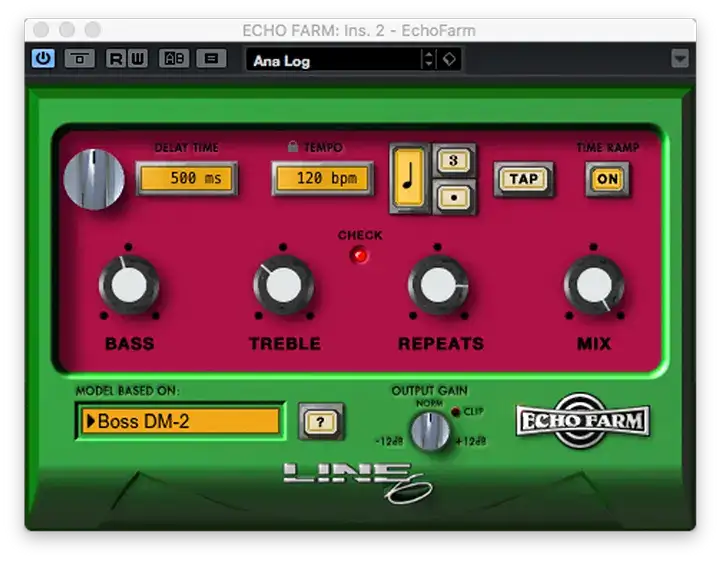Click the question mark model info button

point(321,422)
